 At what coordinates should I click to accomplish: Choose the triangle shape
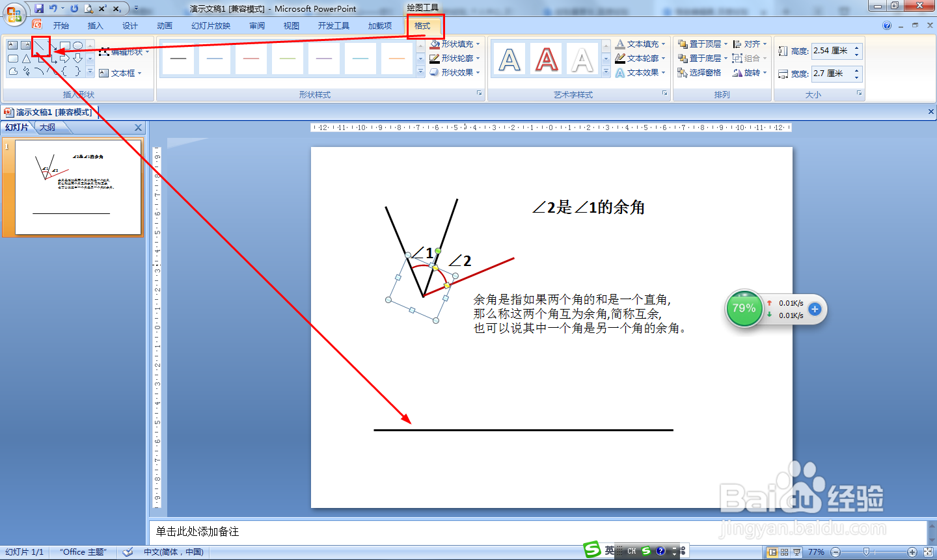tap(26, 59)
